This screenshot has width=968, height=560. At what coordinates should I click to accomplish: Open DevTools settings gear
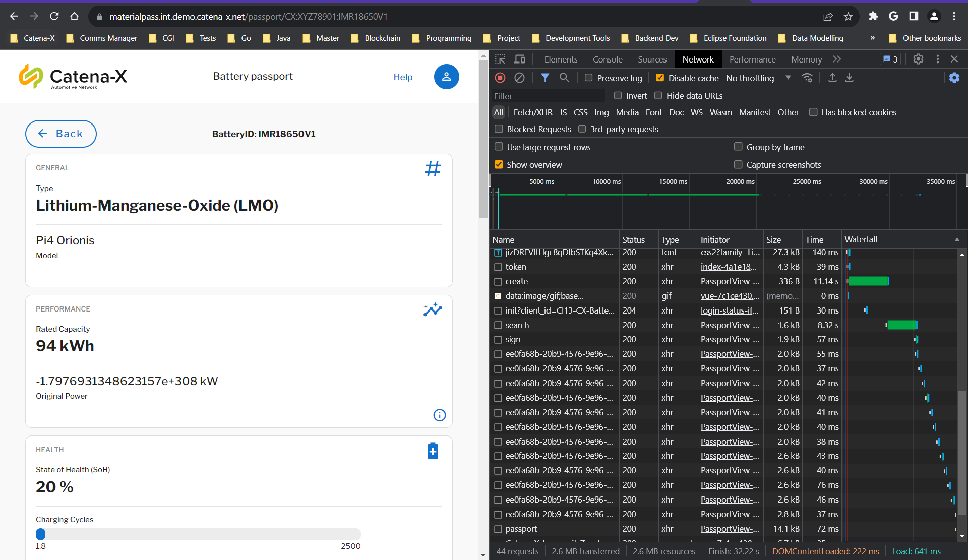918,59
